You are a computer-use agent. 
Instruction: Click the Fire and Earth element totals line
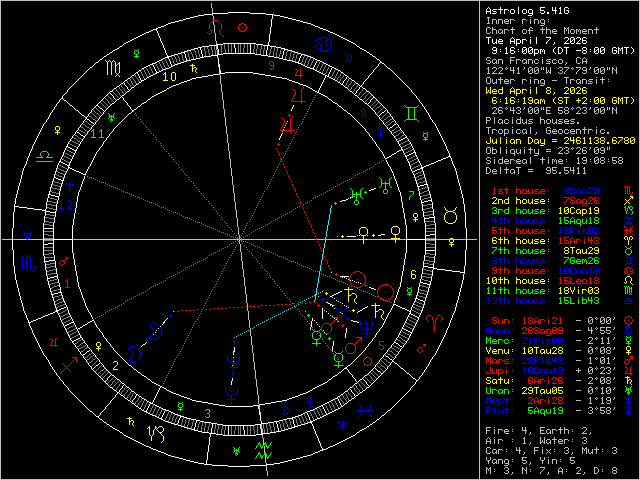(x=536, y=431)
